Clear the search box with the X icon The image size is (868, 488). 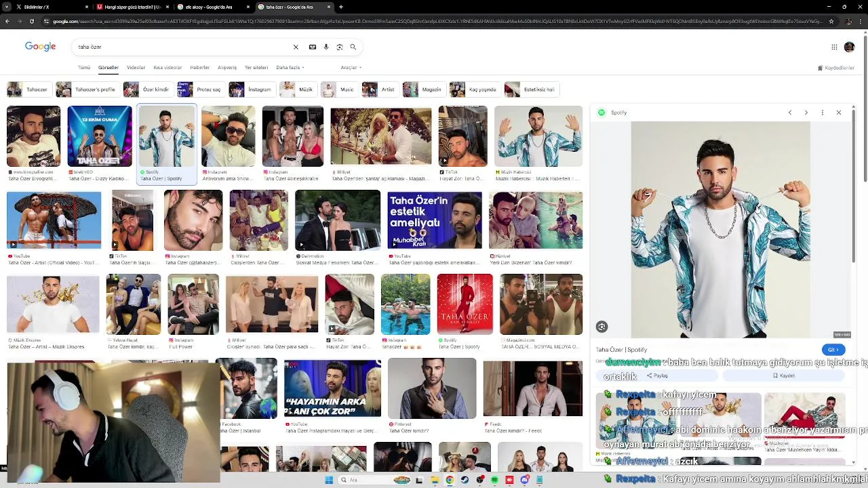click(x=296, y=47)
